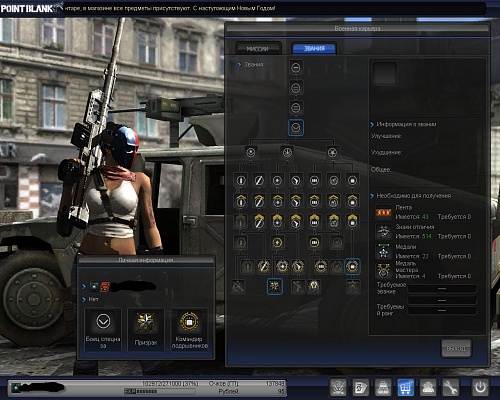Switch to the Звания tab
Image resolution: width=500 pixels, height=400 pixels.
(314, 48)
